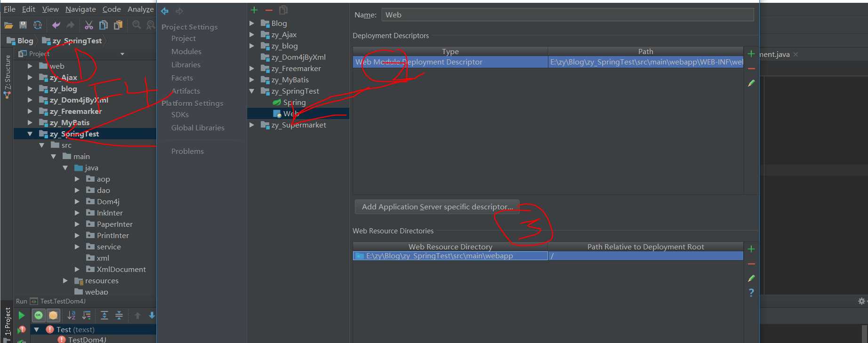Viewport: 868px width, 343px height.
Task: Click the back arrow in Project Structure
Action: [165, 11]
